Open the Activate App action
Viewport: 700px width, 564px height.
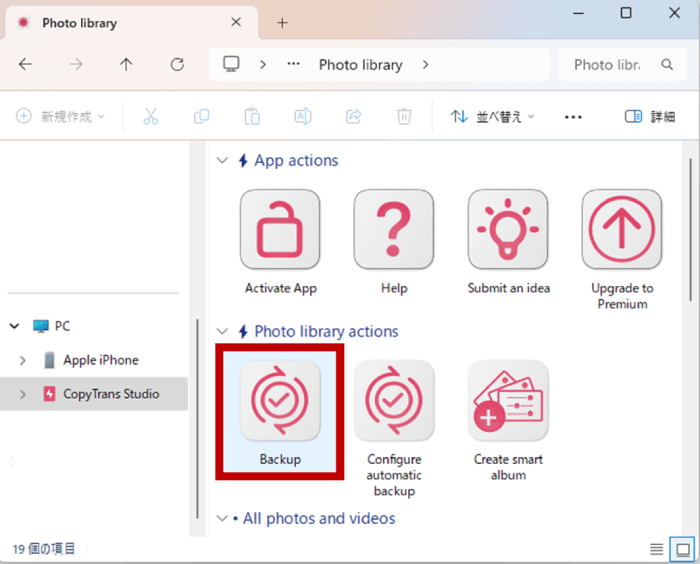pos(280,242)
